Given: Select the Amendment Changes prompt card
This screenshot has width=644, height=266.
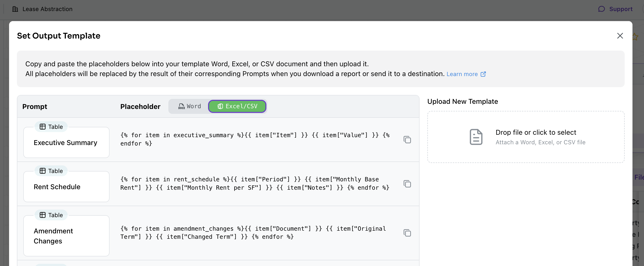Looking at the screenshot, I should coord(66,236).
